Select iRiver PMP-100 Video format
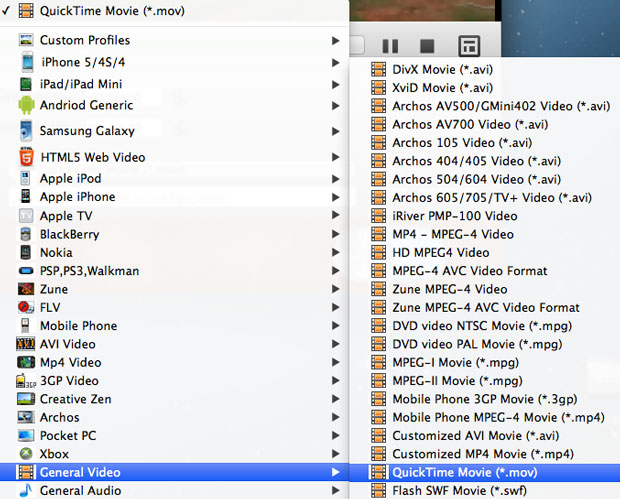The image size is (620, 499). click(x=485, y=216)
